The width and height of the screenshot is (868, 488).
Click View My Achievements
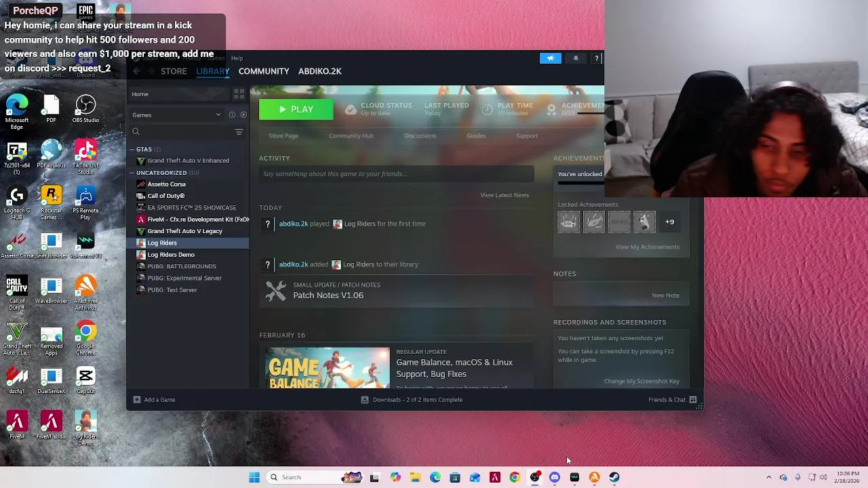(x=648, y=247)
